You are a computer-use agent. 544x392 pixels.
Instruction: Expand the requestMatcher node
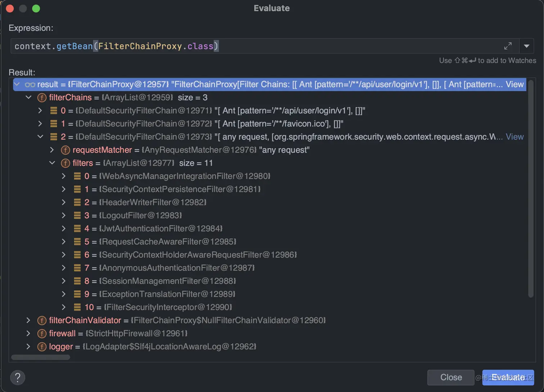[52, 150]
